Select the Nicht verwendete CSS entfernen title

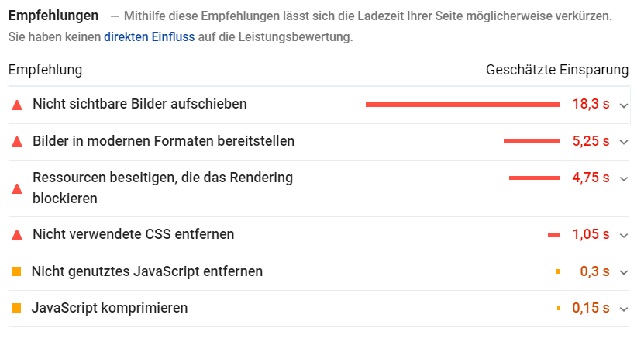coord(133,234)
